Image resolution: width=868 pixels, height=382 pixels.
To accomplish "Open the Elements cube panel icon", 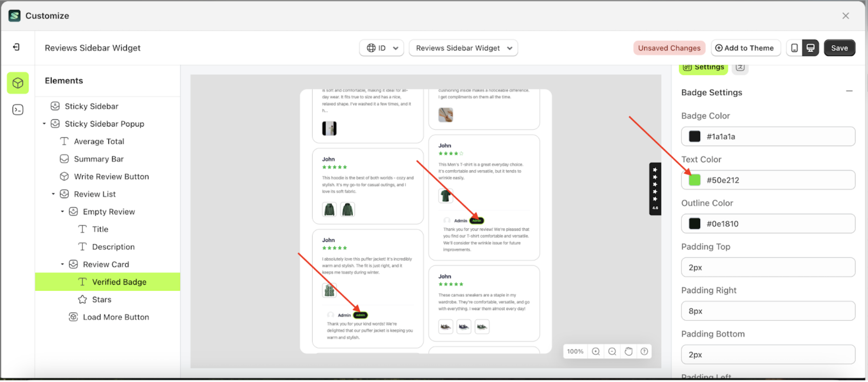I will click(x=18, y=83).
